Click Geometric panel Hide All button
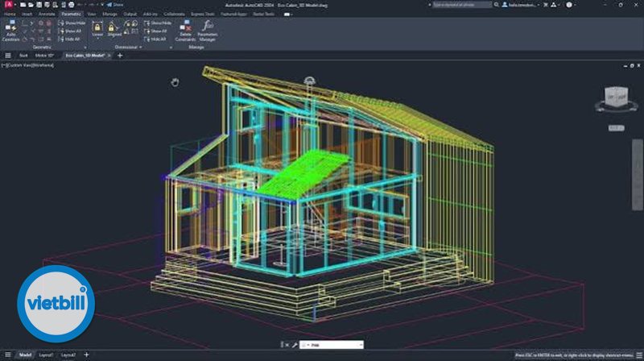The width and height of the screenshot is (644, 361). click(x=69, y=39)
